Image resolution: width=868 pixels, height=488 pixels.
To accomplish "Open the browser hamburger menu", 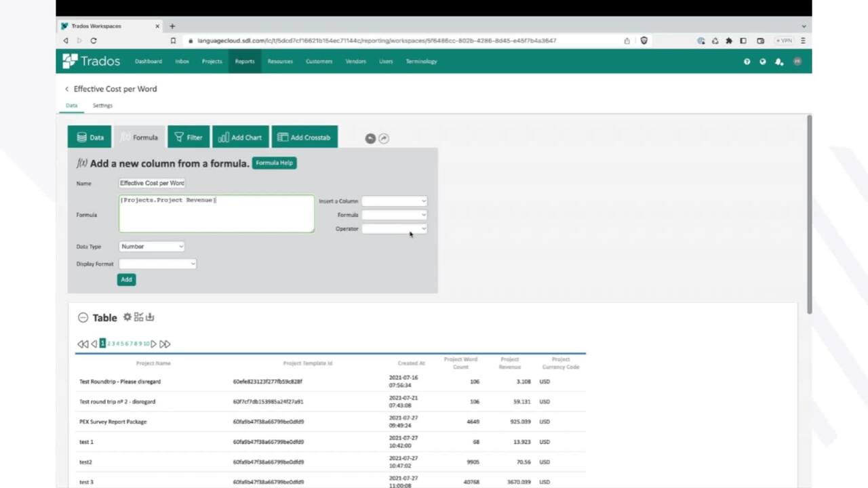I will 803,41.
